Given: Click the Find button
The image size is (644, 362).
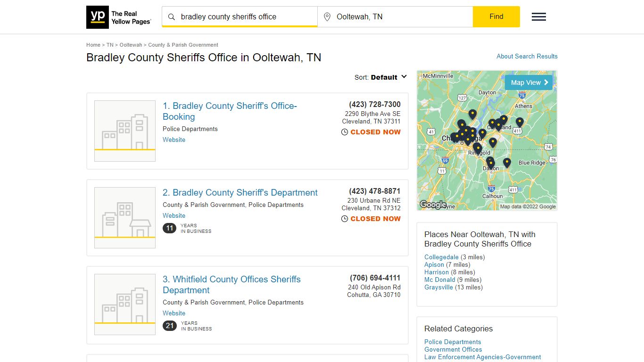Looking at the screenshot, I should point(496,16).
